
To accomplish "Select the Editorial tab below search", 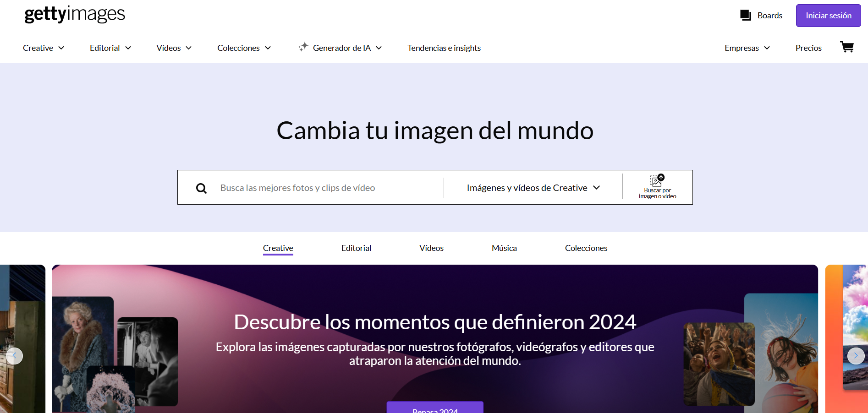I will (x=356, y=248).
